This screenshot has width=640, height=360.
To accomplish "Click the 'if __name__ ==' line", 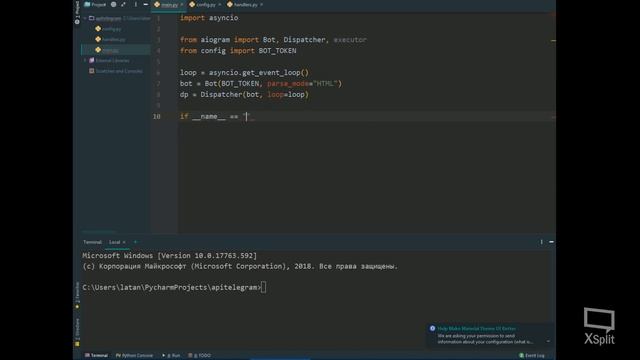I will (217, 117).
